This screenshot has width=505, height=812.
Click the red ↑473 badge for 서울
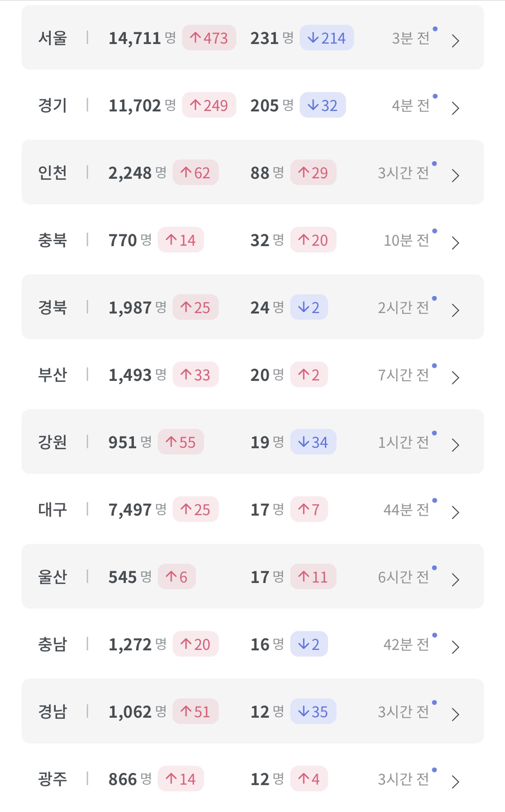209,38
